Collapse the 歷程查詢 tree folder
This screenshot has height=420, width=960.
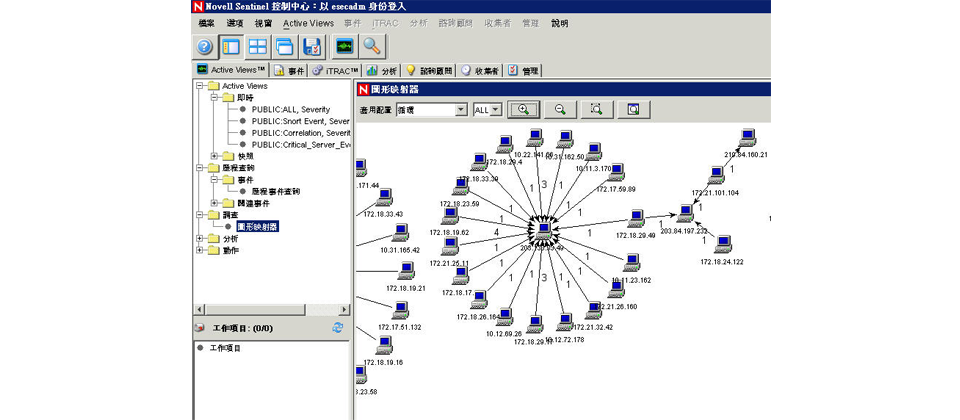coord(200,168)
